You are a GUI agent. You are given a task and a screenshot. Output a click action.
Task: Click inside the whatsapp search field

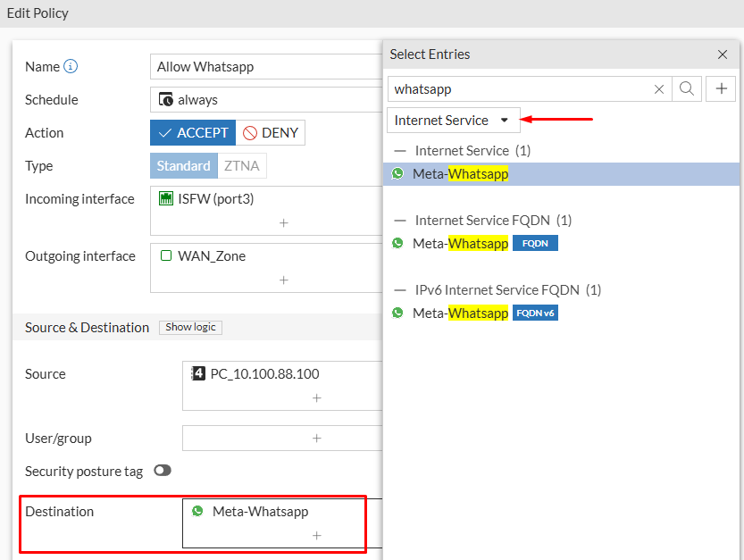pos(518,88)
